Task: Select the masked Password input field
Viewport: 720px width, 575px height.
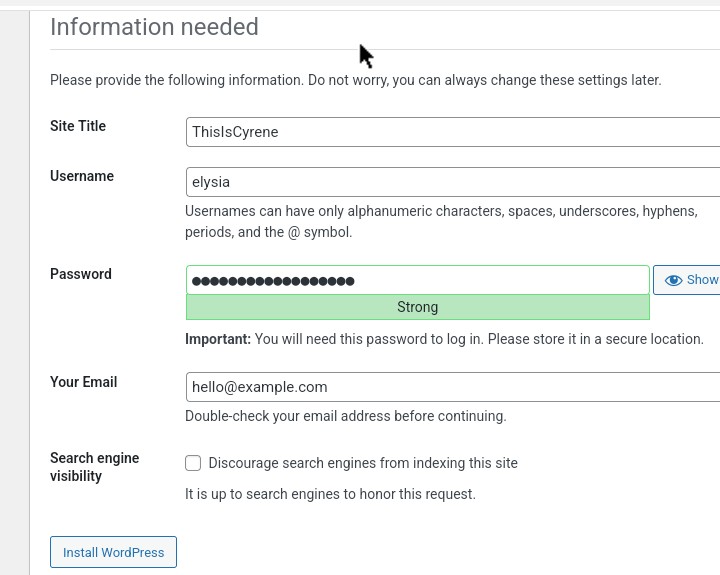Action: [417, 280]
